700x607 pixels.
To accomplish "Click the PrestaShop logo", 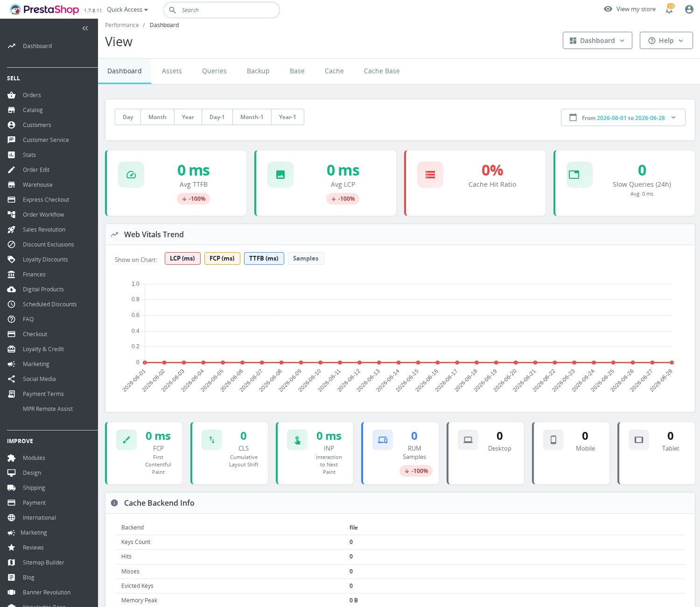I will (x=44, y=9).
